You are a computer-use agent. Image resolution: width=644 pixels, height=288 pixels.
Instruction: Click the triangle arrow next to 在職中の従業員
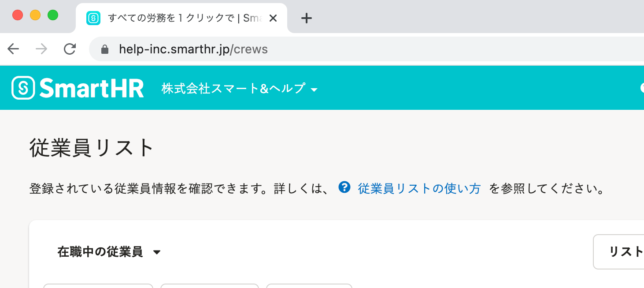point(157,252)
